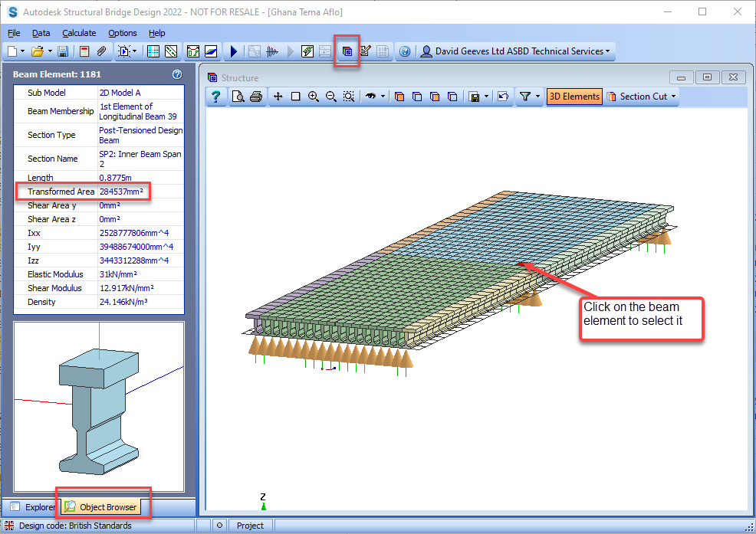Open David Geeves Ltd Technical Services dropdown
The height and width of the screenshot is (534, 756).
tap(515, 51)
